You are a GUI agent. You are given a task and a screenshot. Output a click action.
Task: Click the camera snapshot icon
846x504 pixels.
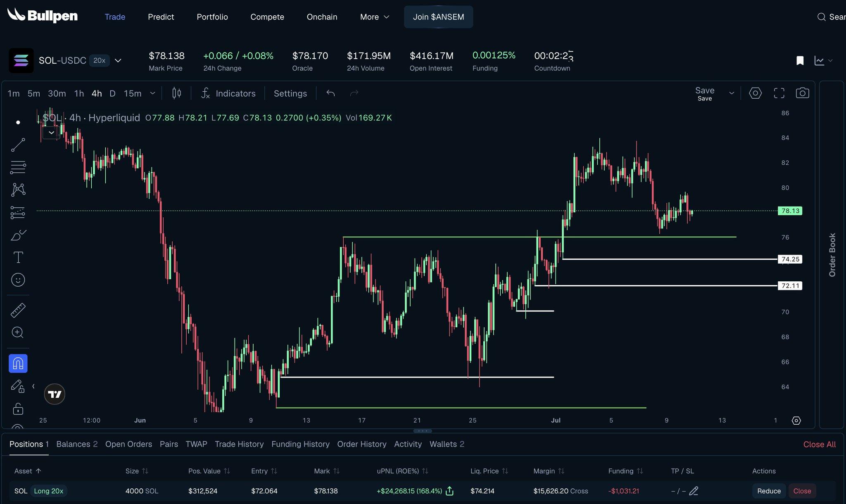(802, 93)
